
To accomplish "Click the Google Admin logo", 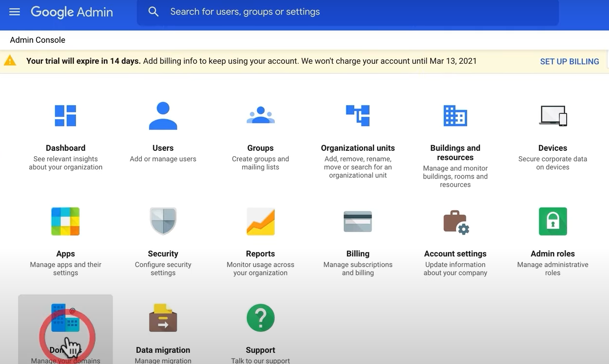I will pyautogui.click(x=72, y=12).
